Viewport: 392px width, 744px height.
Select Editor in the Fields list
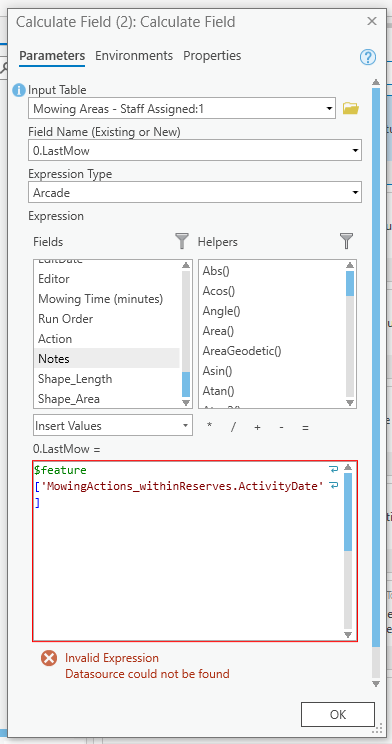[107, 279]
